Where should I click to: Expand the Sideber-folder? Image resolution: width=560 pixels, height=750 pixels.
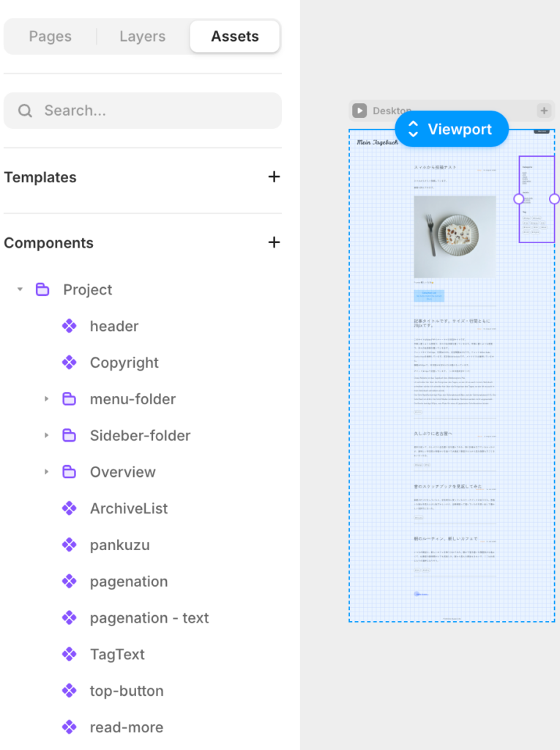46,435
